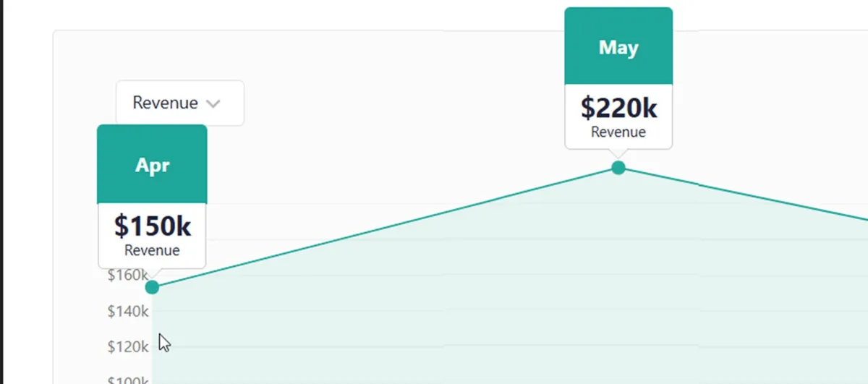Image resolution: width=868 pixels, height=384 pixels.
Task: Select the May data point on the line
Action: [618, 168]
